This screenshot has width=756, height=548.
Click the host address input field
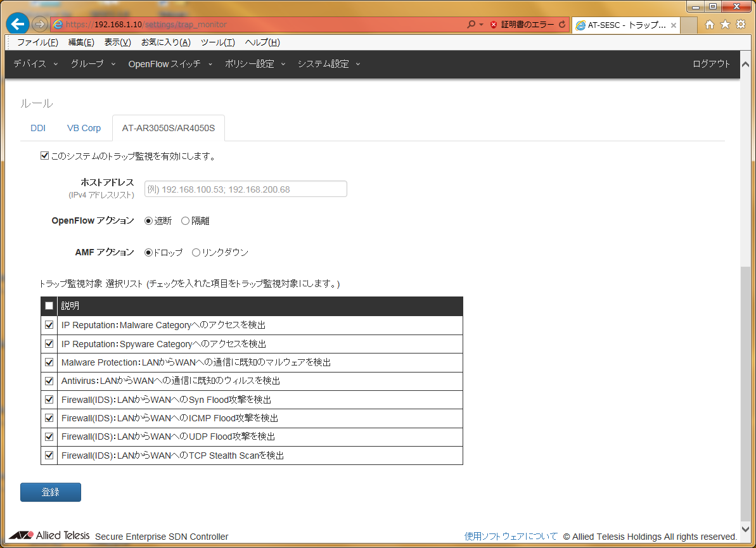[x=246, y=189]
